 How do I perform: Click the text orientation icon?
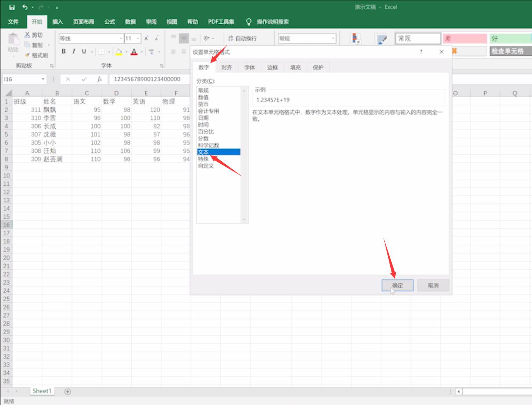click(x=206, y=38)
